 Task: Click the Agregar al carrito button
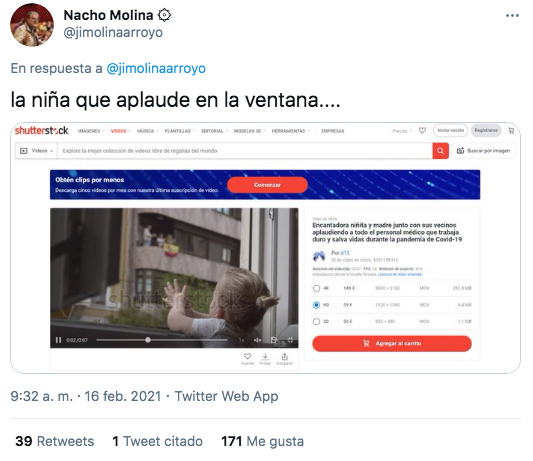(x=392, y=343)
